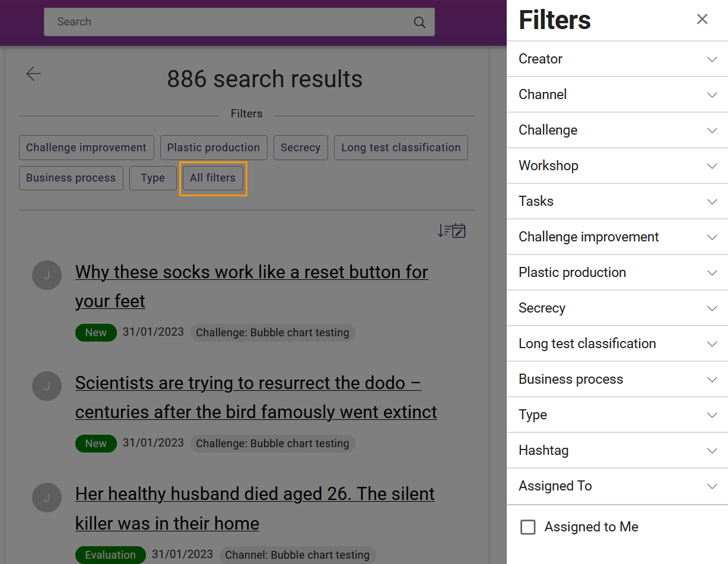This screenshot has height=564, width=728.
Task: Expand the Hashtag filter
Action: point(617,450)
